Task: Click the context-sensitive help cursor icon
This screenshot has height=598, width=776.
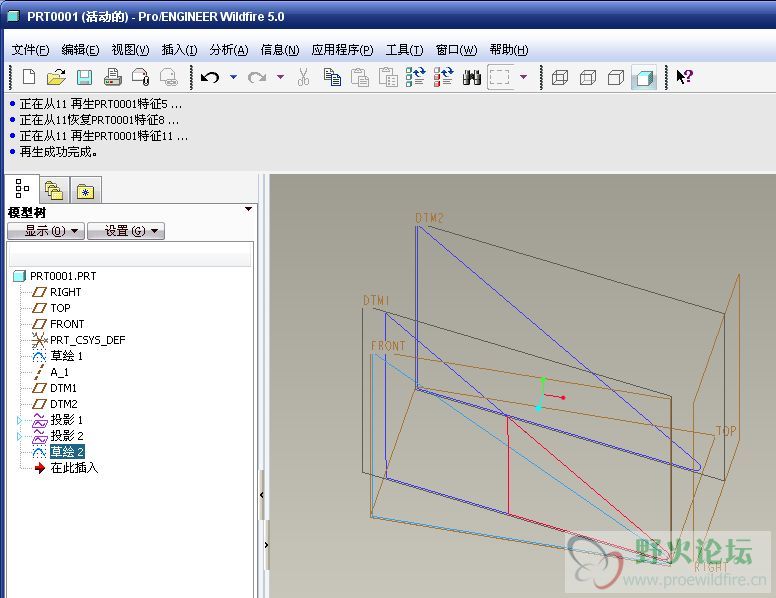Action: coord(684,77)
